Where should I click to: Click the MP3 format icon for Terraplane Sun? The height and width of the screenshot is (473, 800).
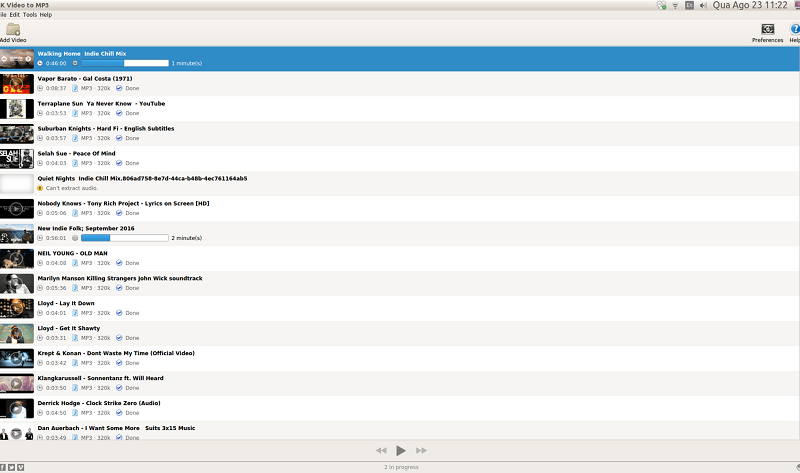[75, 113]
